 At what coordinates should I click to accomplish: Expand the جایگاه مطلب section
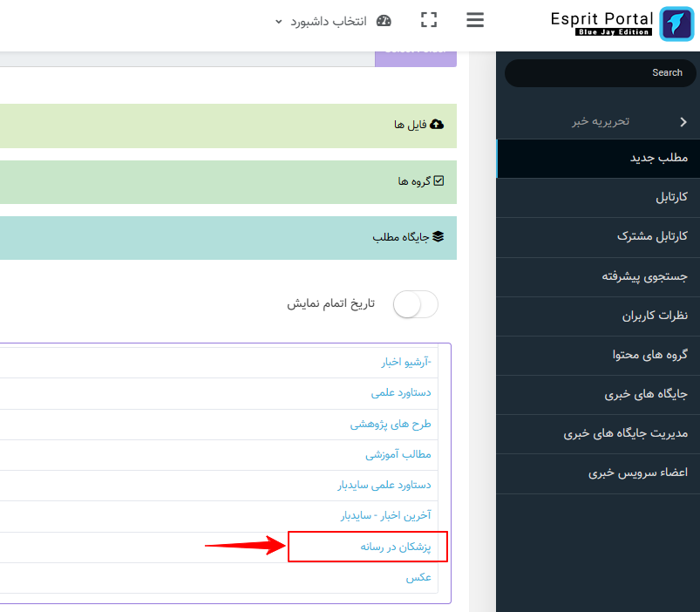pyautogui.click(x=228, y=238)
